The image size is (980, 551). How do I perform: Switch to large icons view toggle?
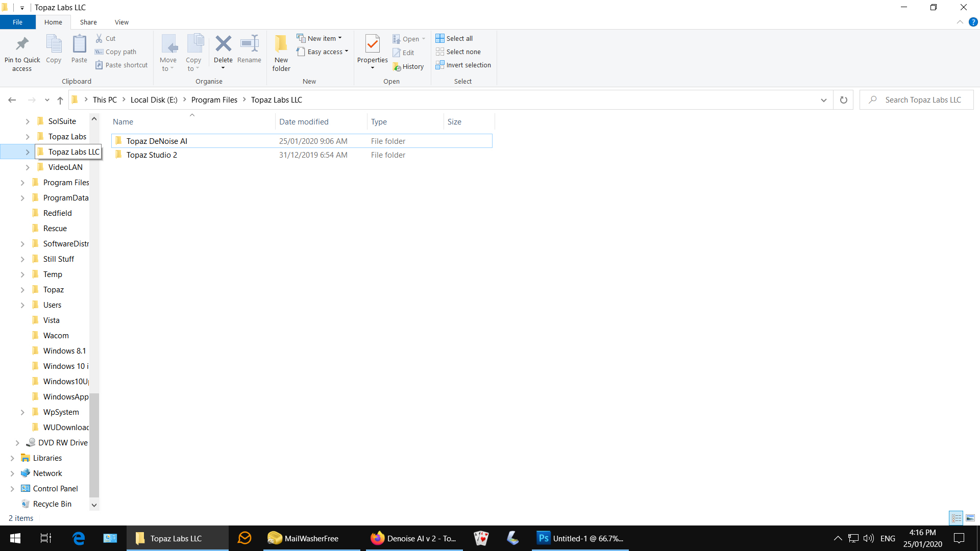[x=970, y=518]
